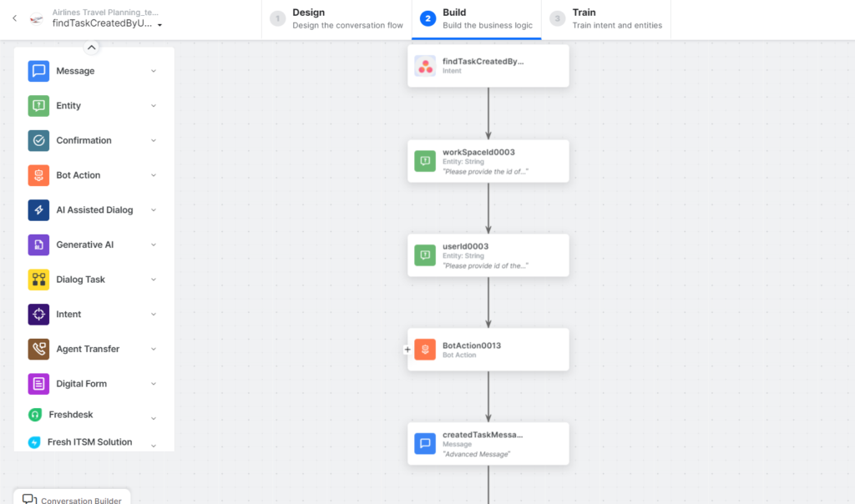Click the Agent Transfer icon
Viewport: 855px width, 504px height.
38,349
